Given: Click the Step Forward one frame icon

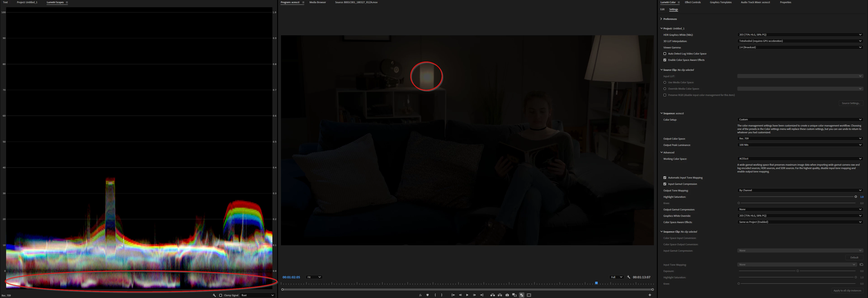Looking at the screenshot, I should coord(474,295).
